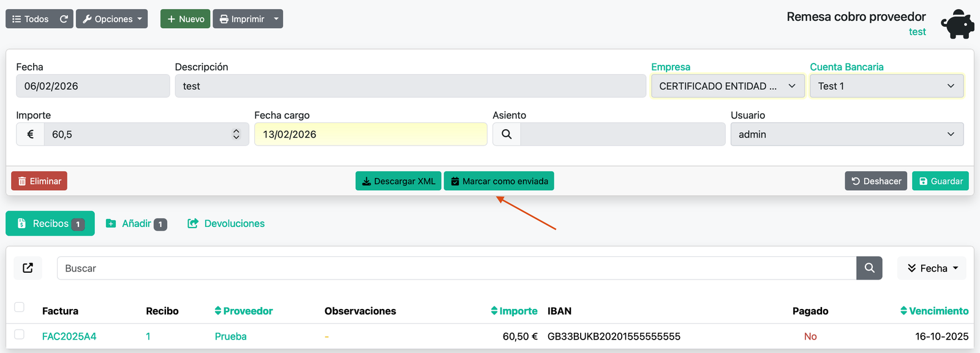Follow the Empresa label link

[x=671, y=67]
